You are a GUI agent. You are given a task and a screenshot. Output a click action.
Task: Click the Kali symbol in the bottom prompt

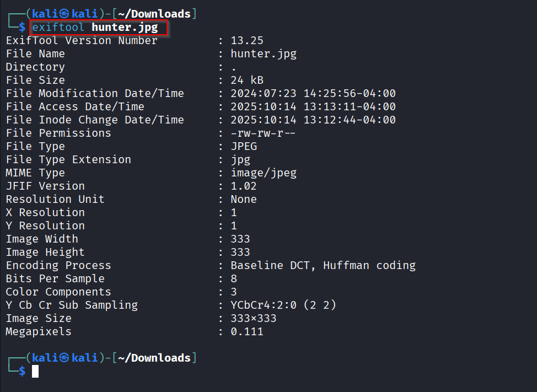[x=65, y=358]
